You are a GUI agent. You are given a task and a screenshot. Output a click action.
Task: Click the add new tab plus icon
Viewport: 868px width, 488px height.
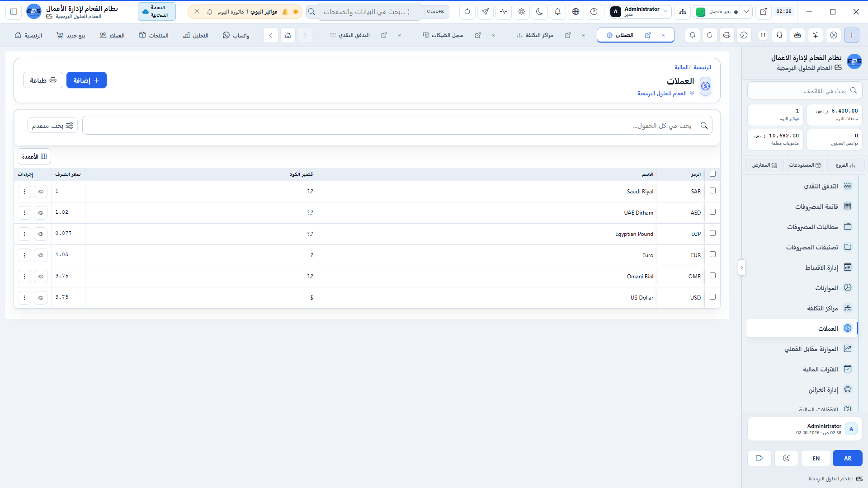tap(852, 35)
